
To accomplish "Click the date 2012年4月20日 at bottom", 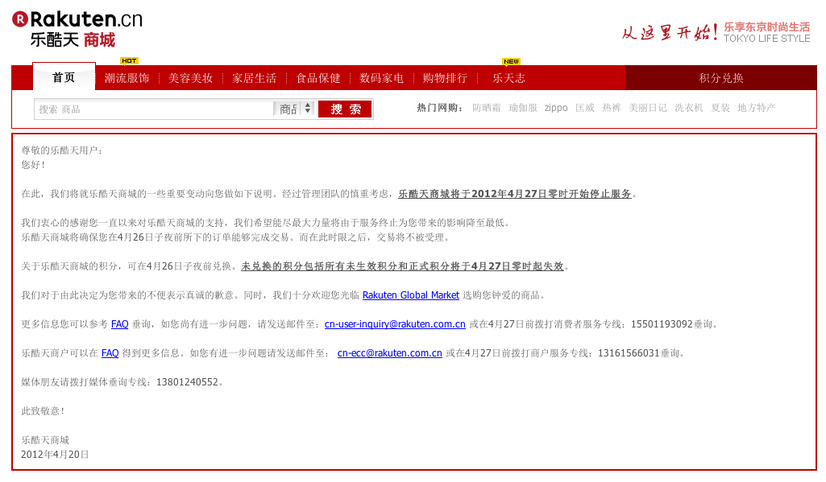I will [x=55, y=454].
